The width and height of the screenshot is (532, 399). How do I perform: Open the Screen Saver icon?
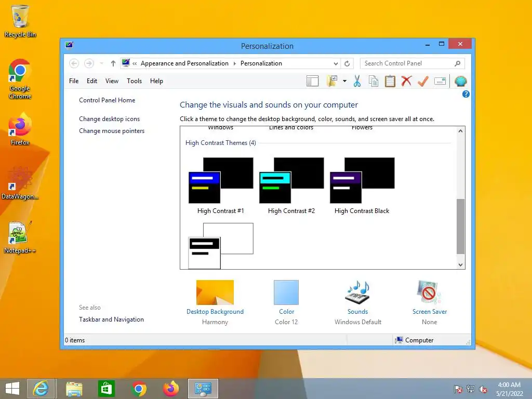pos(429,292)
